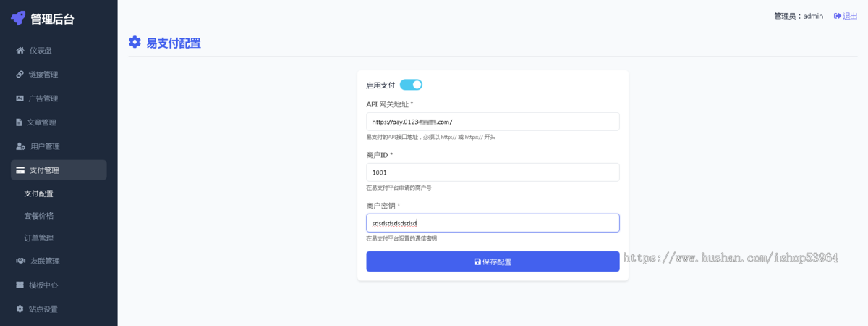Click the logout arrow icon

pyautogui.click(x=838, y=16)
